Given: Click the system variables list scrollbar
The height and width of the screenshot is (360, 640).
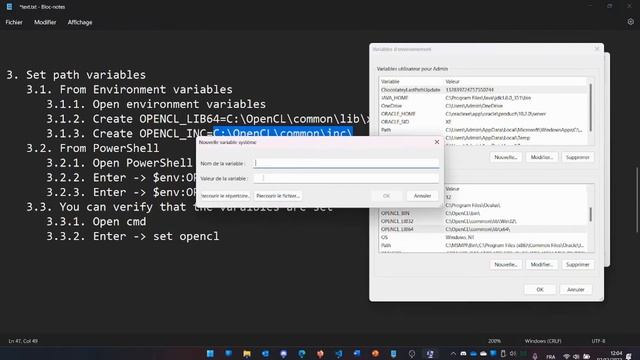Looking at the screenshot, I should tap(591, 214).
